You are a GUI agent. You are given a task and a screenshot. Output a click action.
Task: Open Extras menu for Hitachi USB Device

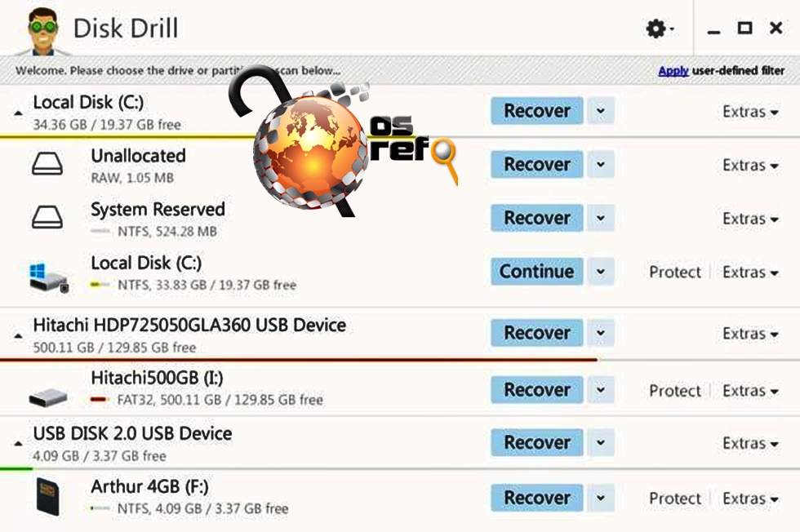(750, 333)
